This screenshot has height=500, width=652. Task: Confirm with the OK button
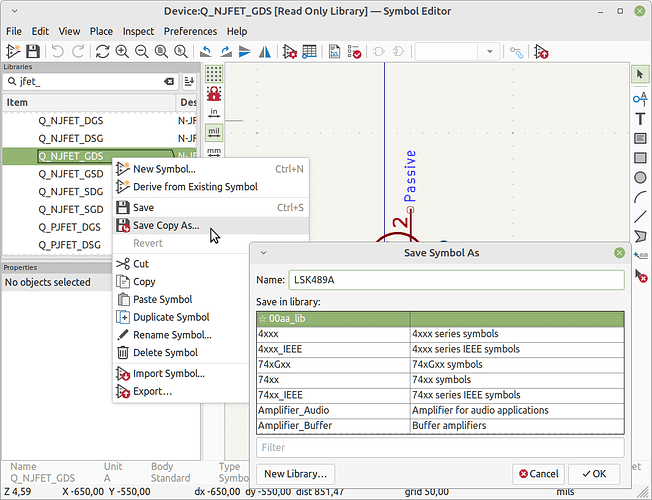tap(594, 474)
